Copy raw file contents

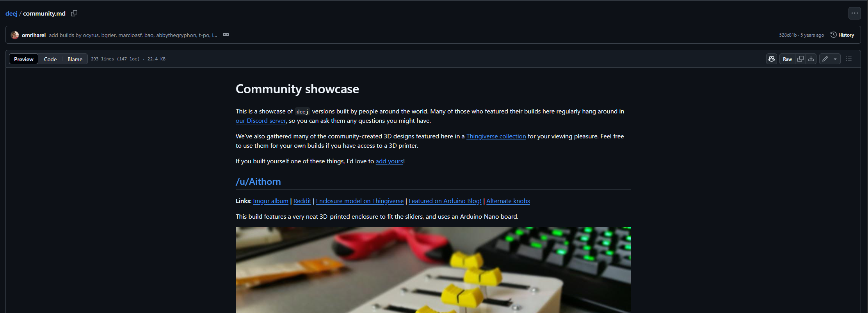800,59
